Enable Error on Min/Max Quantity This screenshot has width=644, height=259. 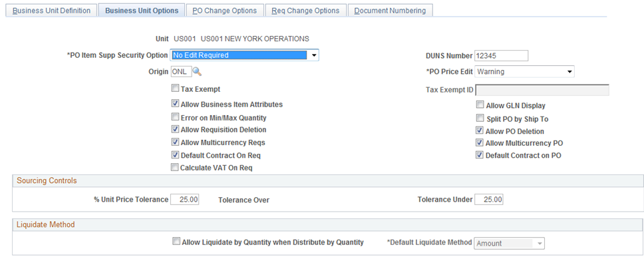(x=176, y=117)
